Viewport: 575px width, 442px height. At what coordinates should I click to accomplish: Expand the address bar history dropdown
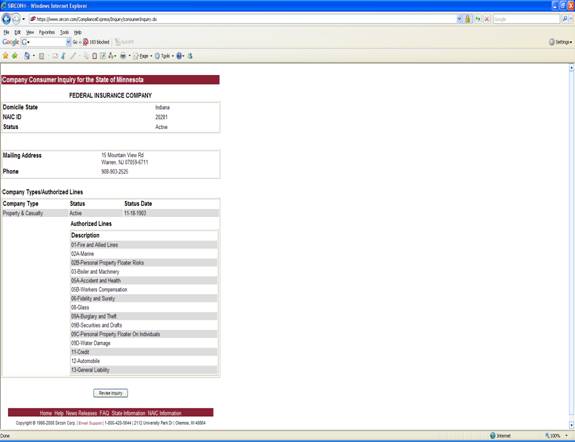point(459,19)
